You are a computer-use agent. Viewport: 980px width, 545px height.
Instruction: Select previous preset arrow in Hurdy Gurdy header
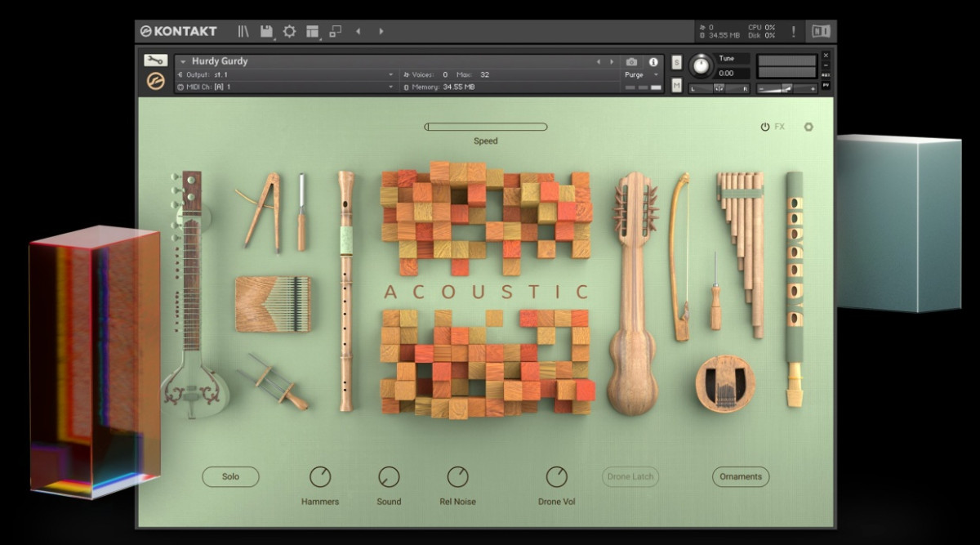(x=599, y=61)
